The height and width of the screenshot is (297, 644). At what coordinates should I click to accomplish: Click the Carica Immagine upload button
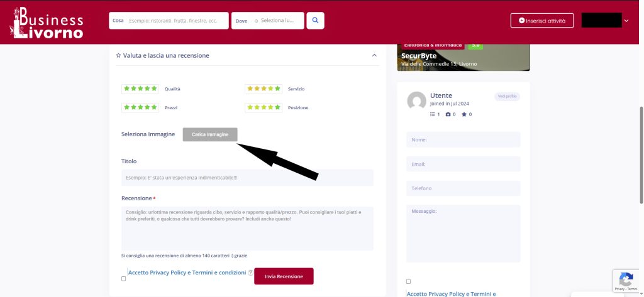[x=210, y=134]
